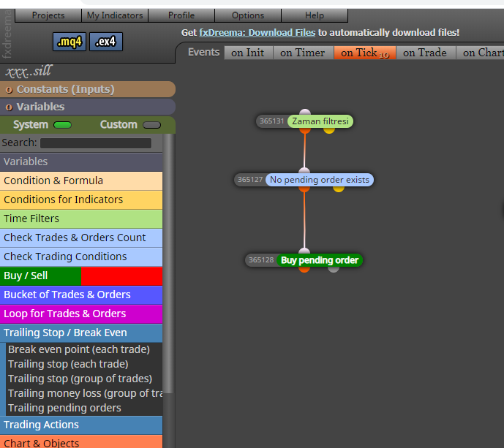The width and height of the screenshot is (504, 448).
Task: Select the on Tick event tab
Action: pyautogui.click(x=365, y=53)
